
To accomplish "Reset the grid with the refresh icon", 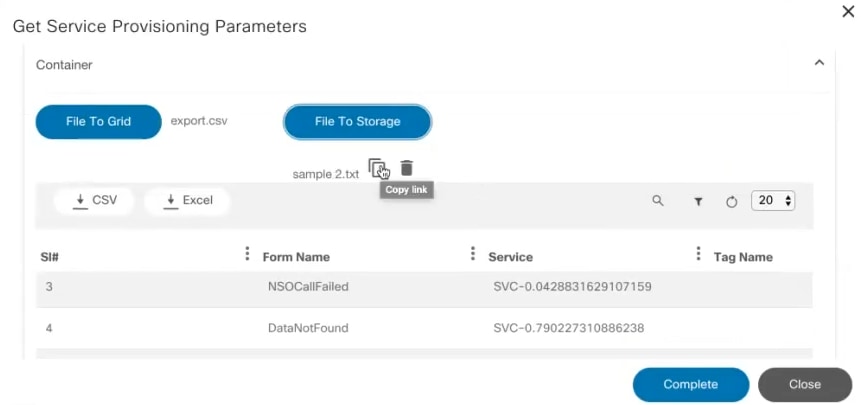I will point(731,201).
